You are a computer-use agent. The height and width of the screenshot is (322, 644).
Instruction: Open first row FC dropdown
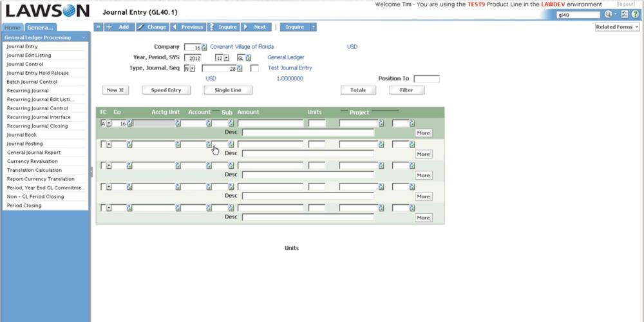pyautogui.click(x=109, y=124)
